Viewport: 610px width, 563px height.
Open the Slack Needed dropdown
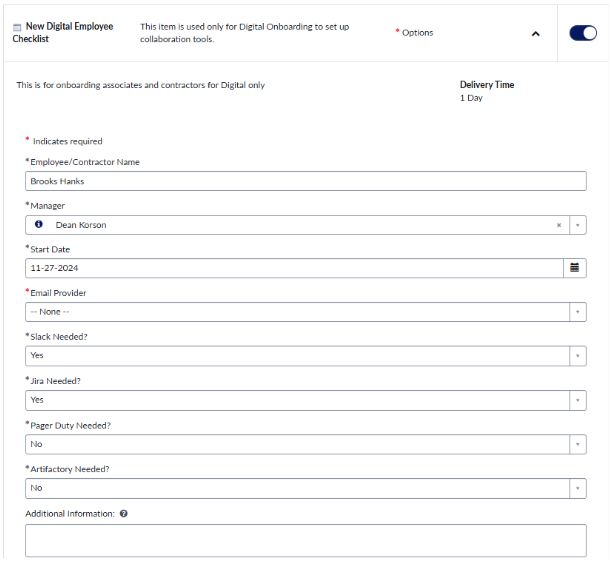tap(305, 356)
